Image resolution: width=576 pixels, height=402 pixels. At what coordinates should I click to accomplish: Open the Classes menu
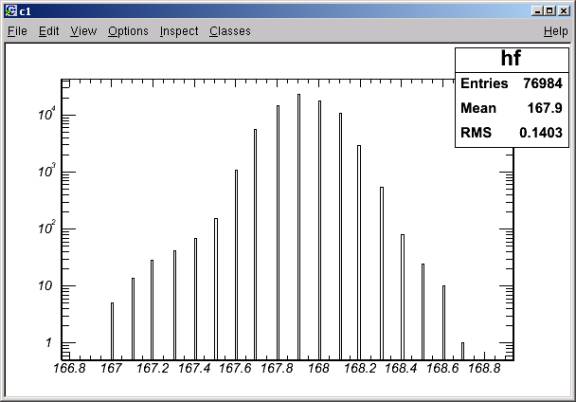(x=230, y=31)
